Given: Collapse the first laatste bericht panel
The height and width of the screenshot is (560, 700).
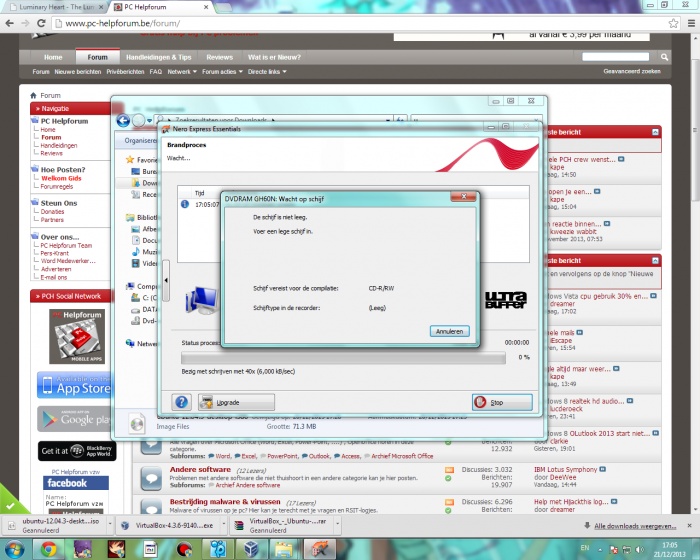Looking at the screenshot, I should click(x=655, y=132).
